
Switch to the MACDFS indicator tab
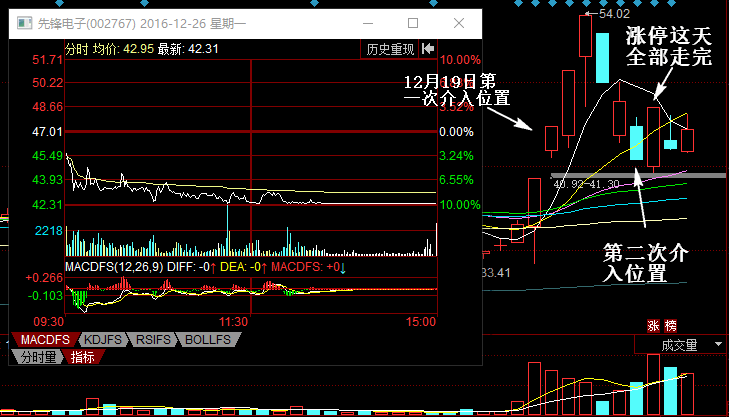40,340
